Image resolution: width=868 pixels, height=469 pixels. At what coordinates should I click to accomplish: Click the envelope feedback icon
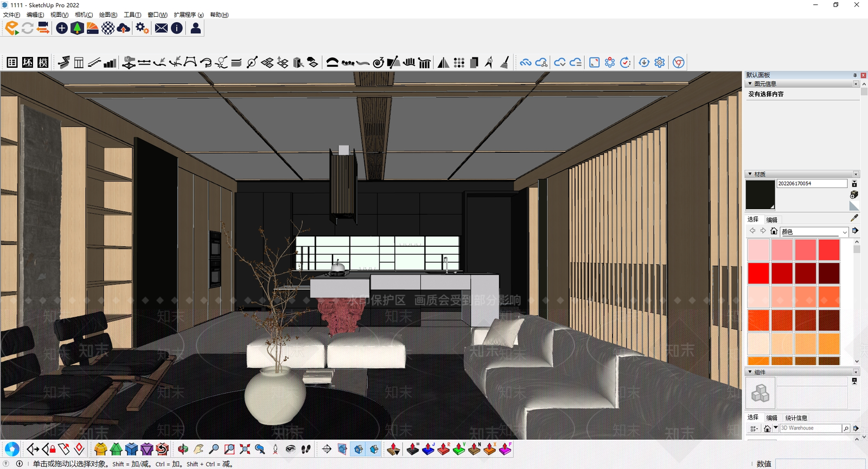click(161, 28)
